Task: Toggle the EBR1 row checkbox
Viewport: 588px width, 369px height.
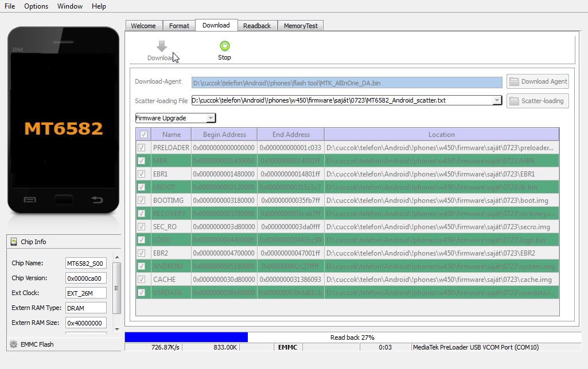Action: (141, 174)
